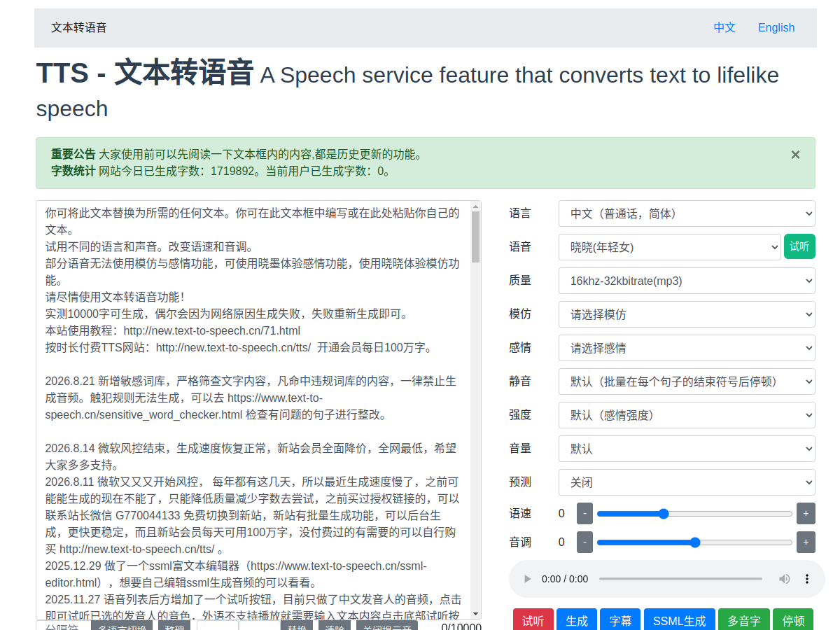Click the 2026.8.14 微软风控结束 line
840x630 pixels.
point(251,456)
